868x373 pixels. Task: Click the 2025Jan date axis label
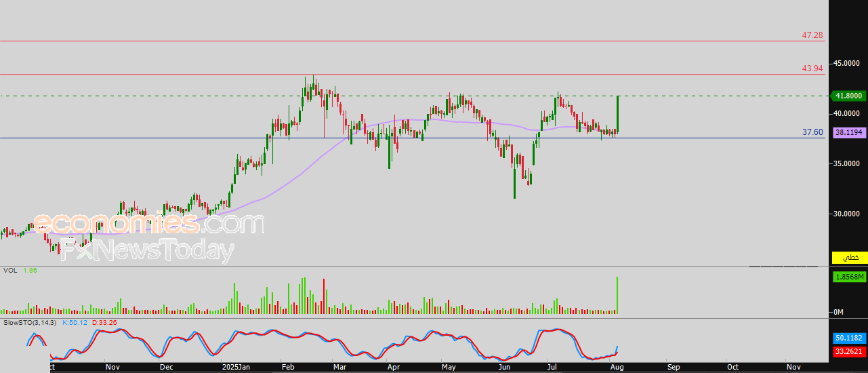tap(234, 367)
